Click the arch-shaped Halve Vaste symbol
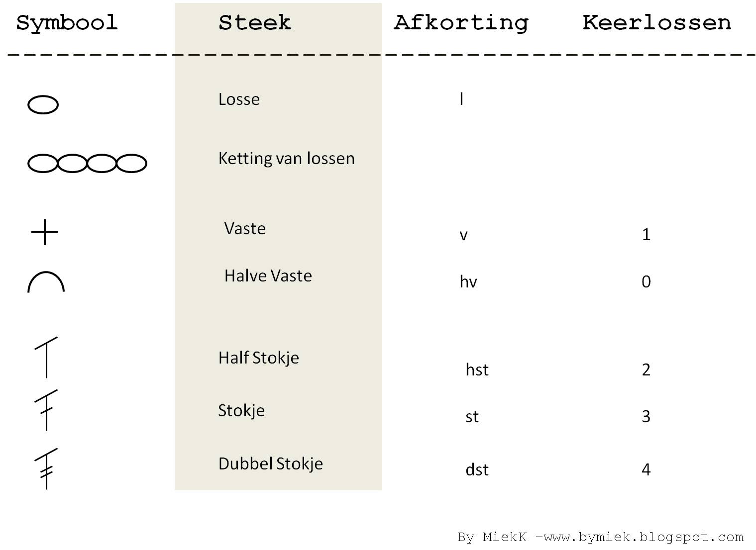 tap(46, 282)
